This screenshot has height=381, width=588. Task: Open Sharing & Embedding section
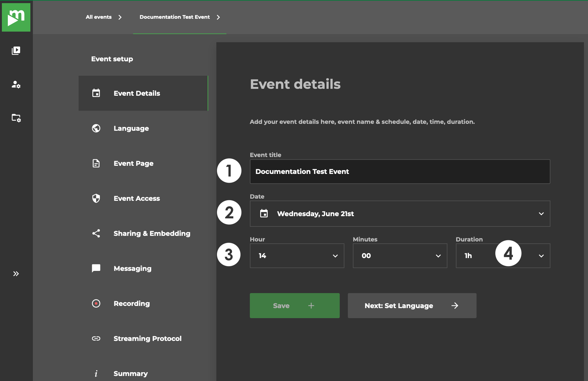pos(143,233)
